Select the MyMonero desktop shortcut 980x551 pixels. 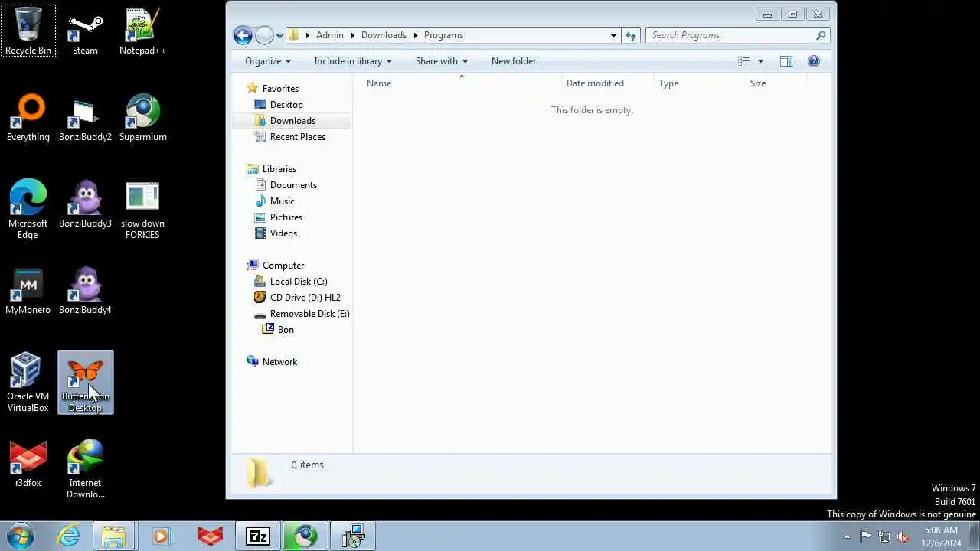click(x=28, y=291)
